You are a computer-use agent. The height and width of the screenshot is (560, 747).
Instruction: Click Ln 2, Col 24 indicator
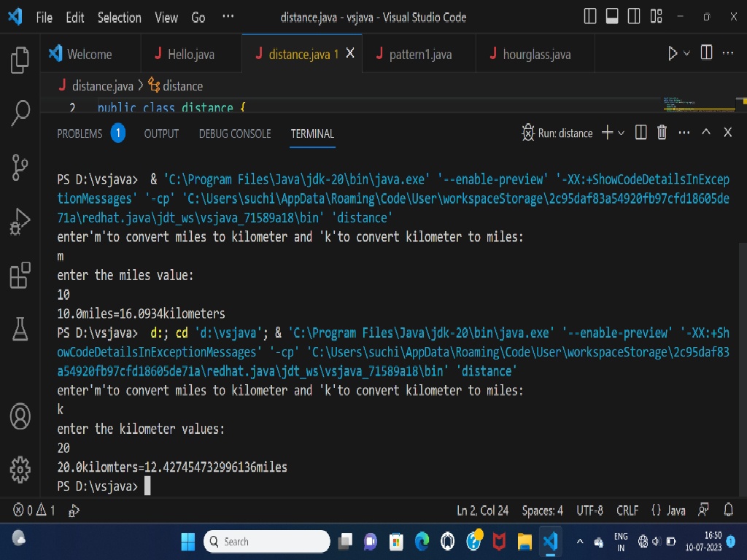click(483, 510)
